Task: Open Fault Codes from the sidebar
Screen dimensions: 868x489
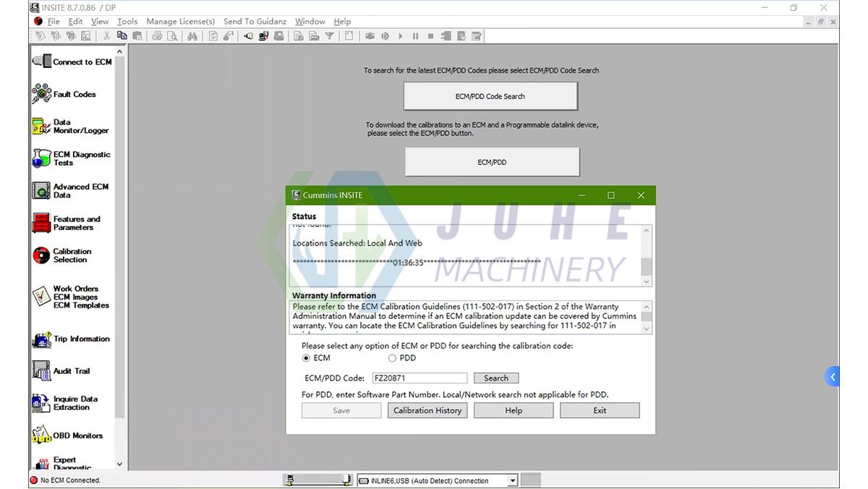Action: (x=41, y=94)
